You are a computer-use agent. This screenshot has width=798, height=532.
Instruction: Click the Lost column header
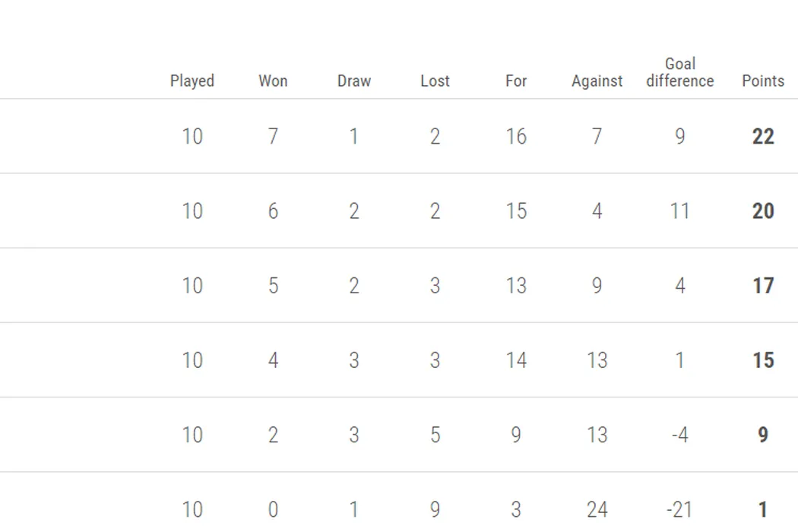435,81
